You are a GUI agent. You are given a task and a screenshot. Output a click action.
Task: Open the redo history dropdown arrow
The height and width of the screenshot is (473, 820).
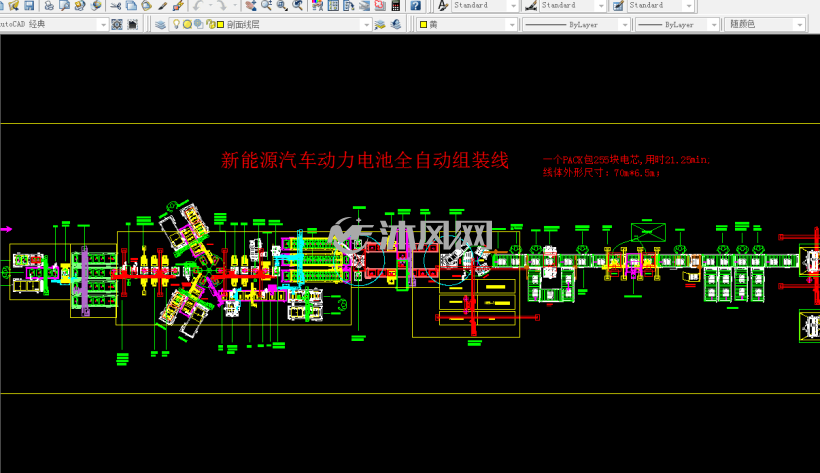click(234, 5)
